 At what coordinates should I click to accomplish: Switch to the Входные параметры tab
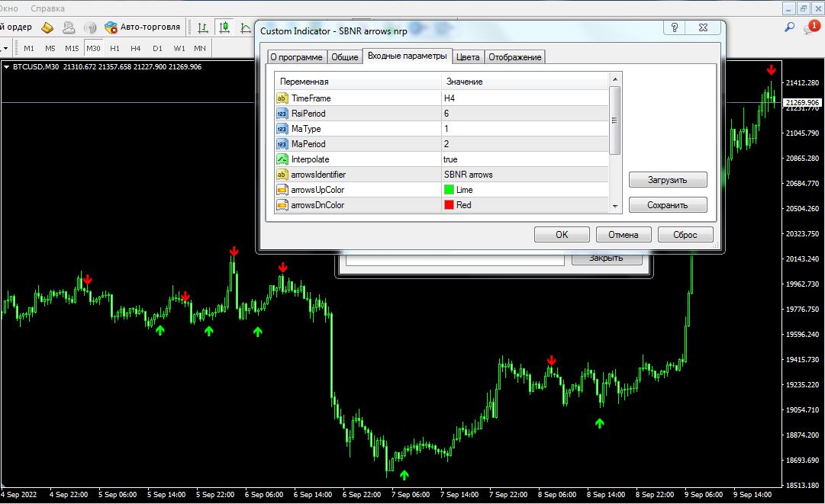coord(408,56)
